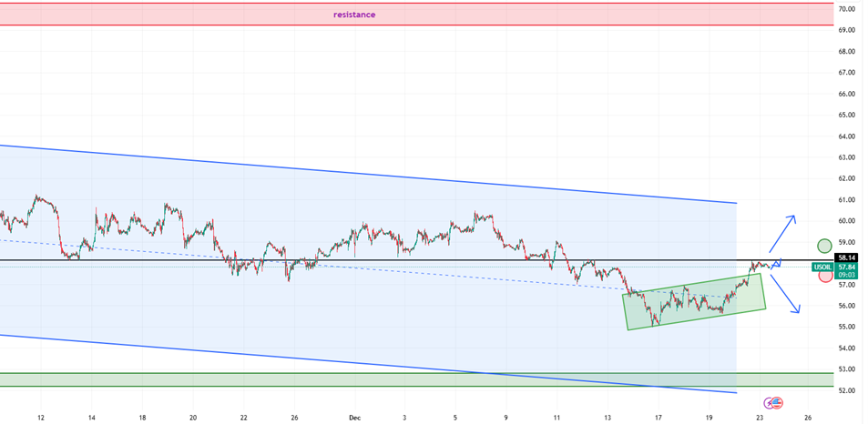Image resolution: width=868 pixels, height=424 pixels.
Task: Click the USOIL symbol price tag
Action: (823, 267)
